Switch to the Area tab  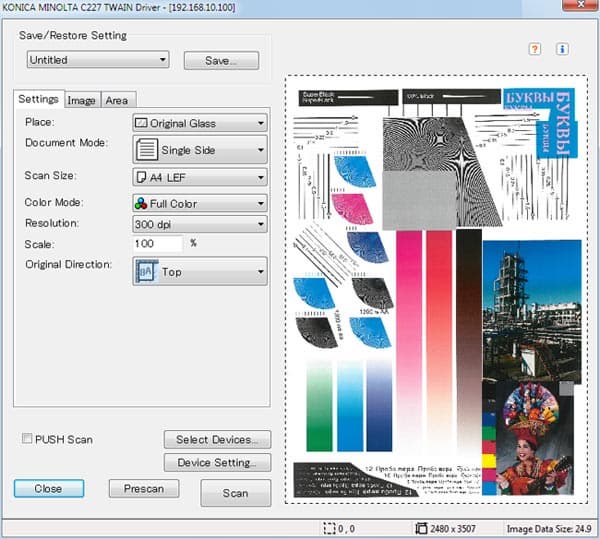click(x=117, y=100)
